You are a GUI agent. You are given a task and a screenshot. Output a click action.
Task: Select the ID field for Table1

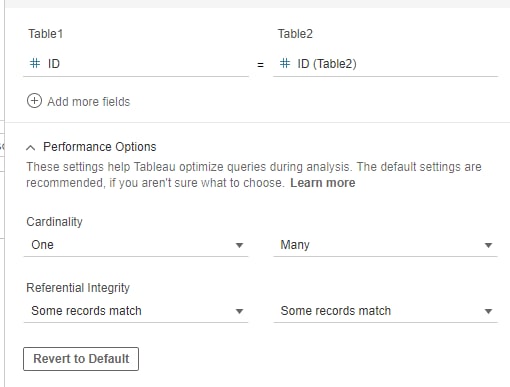click(136, 64)
